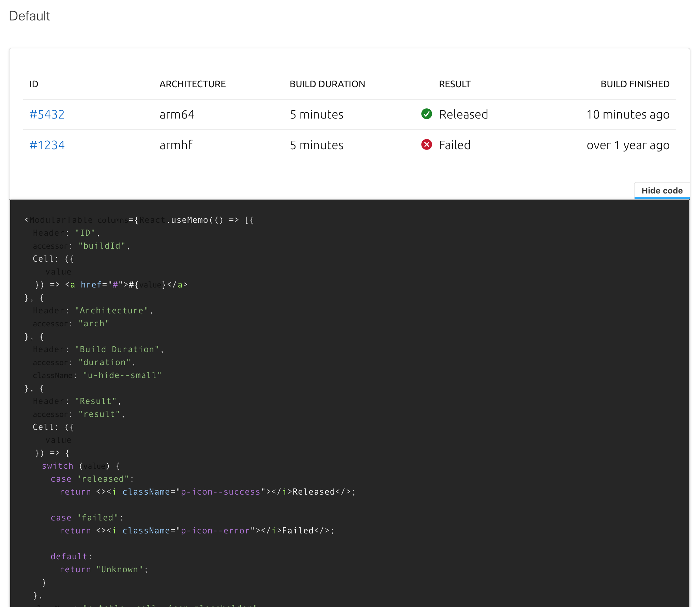Click the Result column header
The height and width of the screenshot is (607, 700).
coord(455,84)
